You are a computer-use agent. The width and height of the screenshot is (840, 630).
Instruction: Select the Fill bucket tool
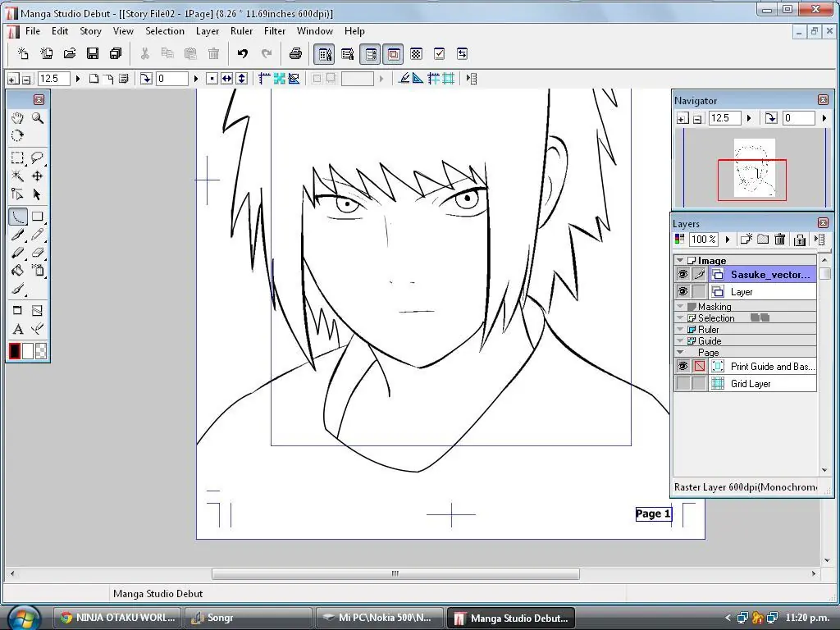click(x=18, y=270)
